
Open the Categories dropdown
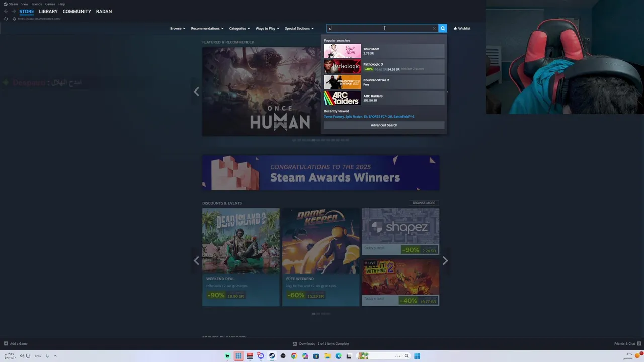coord(239,28)
